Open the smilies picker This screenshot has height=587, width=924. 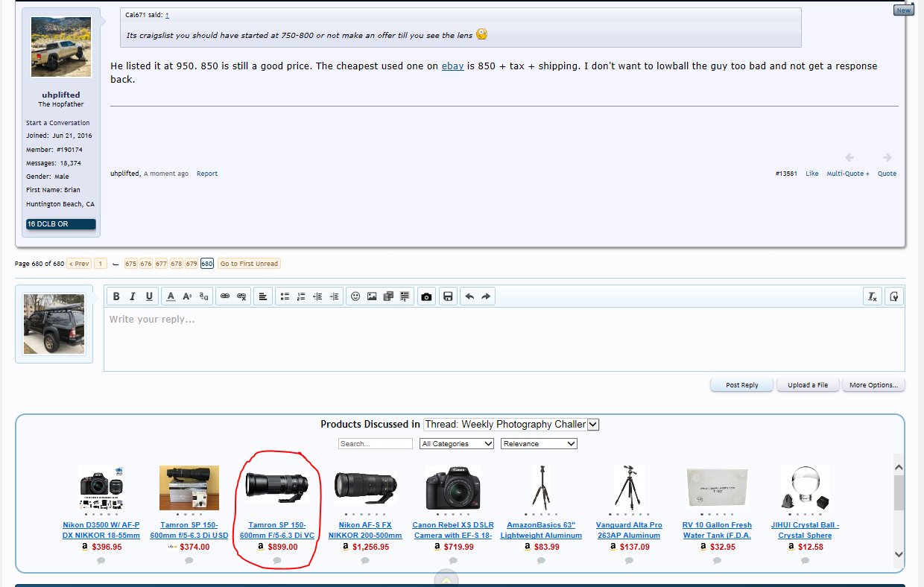click(355, 296)
